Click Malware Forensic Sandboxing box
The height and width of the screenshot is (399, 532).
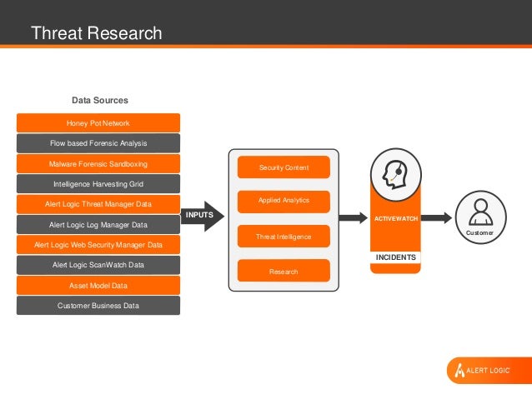coord(98,164)
